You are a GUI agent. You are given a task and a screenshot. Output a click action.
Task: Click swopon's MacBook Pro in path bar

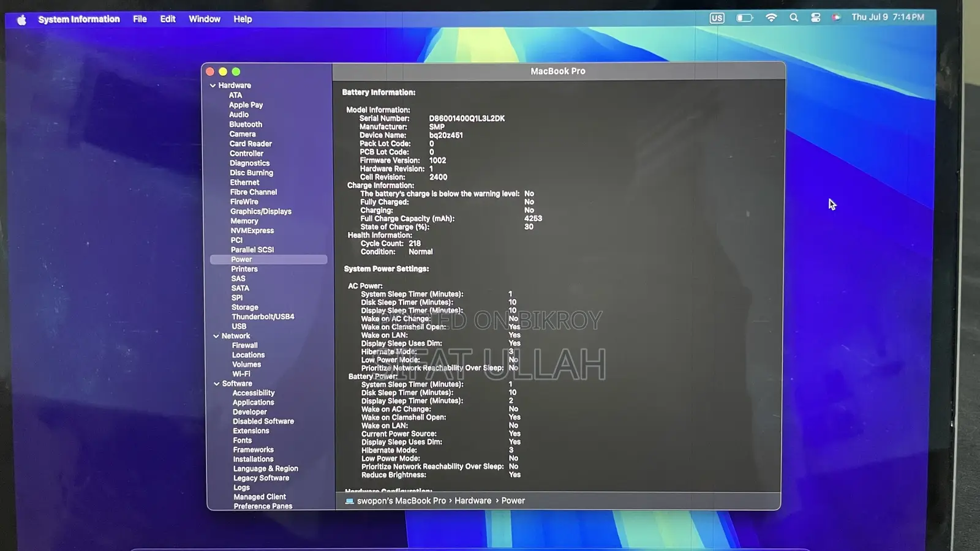[x=401, y=501]
